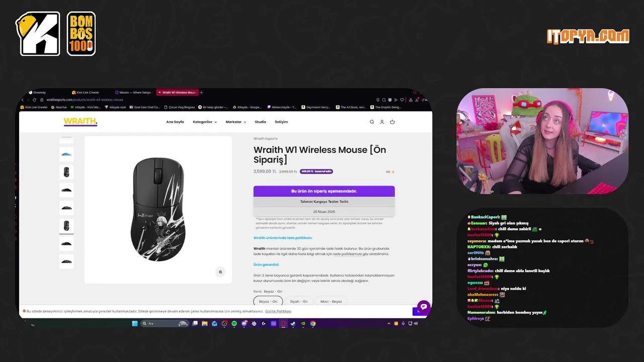Open the iade politikamıza link
The height and width of the screenshot is (362, 644).
click(x=348, y=254)
